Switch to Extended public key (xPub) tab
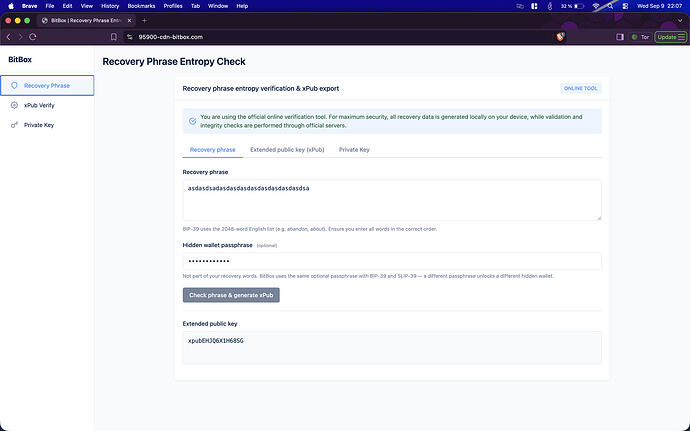Viewport: 690px width, 431px height. [x=287, y=150]
